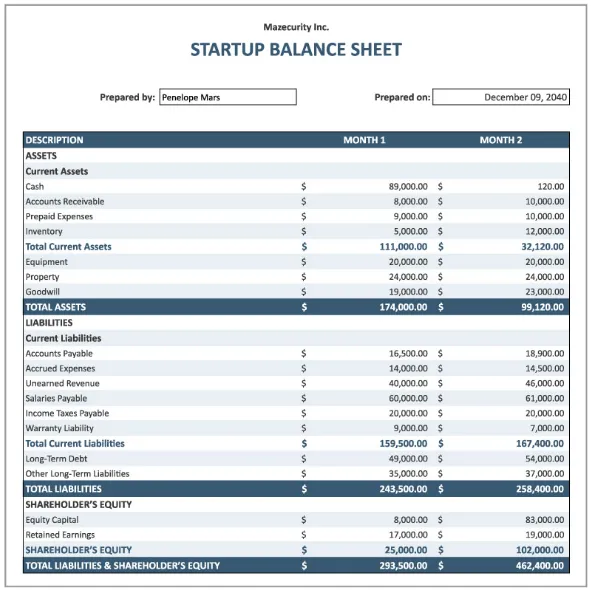The width and height of the screenshot is (591, 590).
Task: Click the TOTAL ASSETS Month 1 value 174,000.00
Action: coord(403,307)
